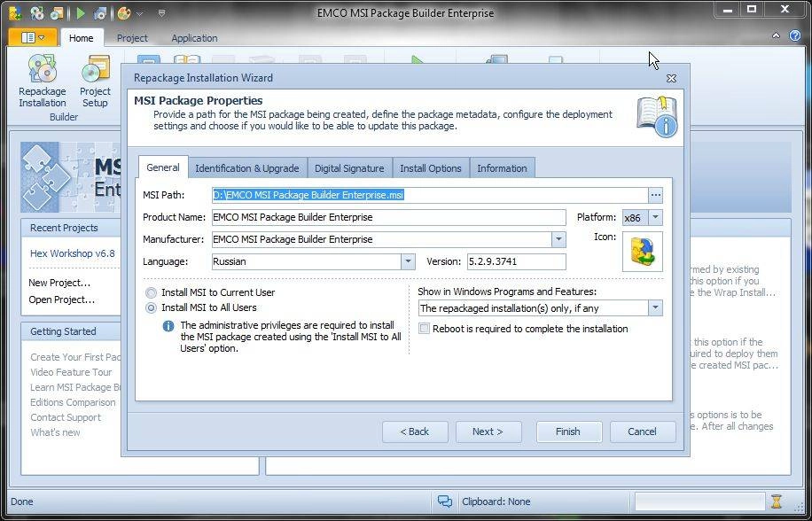
Task: Click the Recent Projects panel header
Action: click(71, 228)
